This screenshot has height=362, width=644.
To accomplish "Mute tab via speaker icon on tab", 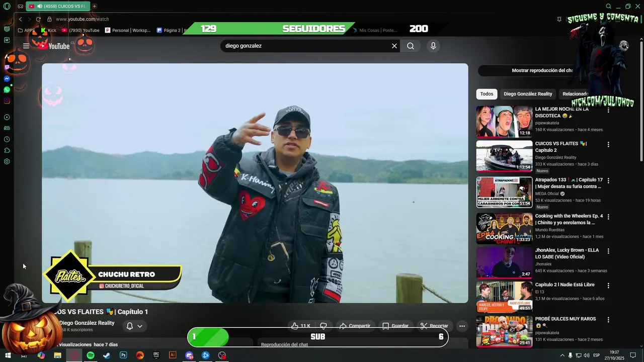I will (39, 6).
